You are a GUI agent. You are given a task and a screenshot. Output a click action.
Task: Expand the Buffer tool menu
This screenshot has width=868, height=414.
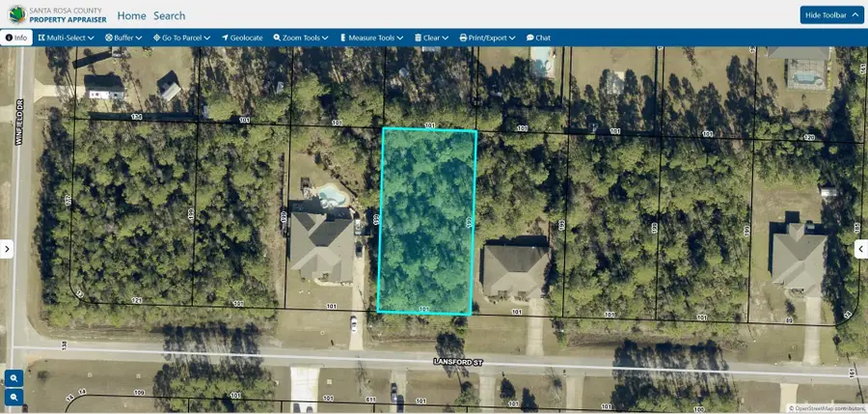[124, 38]
